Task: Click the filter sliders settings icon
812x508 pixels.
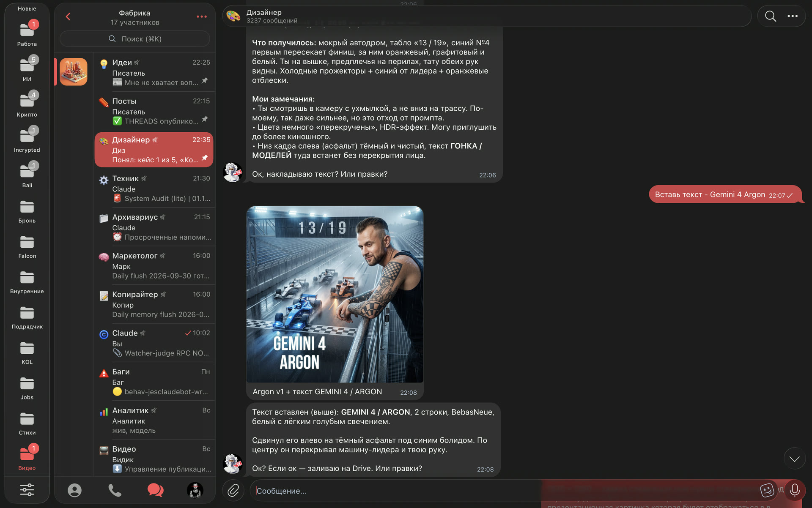Action: pos(27,490)
